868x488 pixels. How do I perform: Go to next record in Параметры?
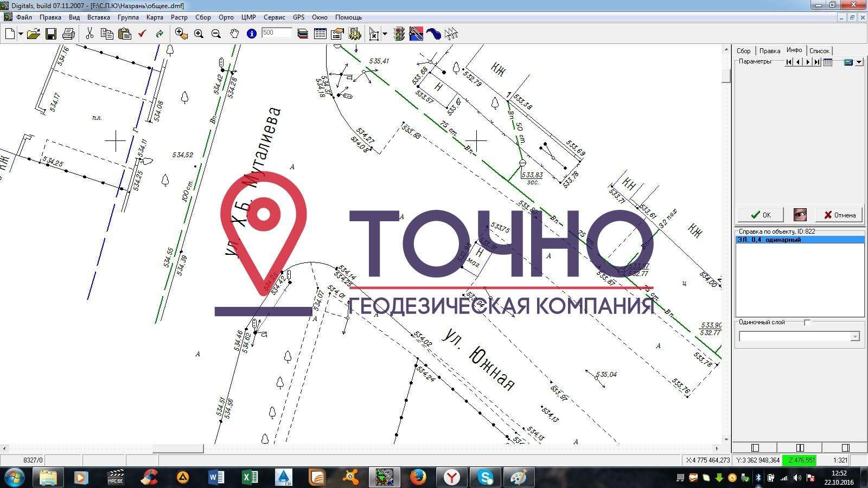pyautogui.click(x=807, y=62)
